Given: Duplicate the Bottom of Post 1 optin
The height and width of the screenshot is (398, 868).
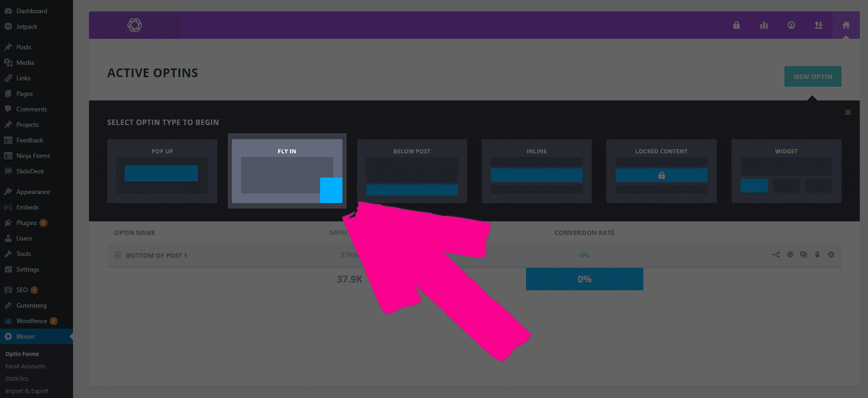Looking at the screenshot, I should click(804, 255).
